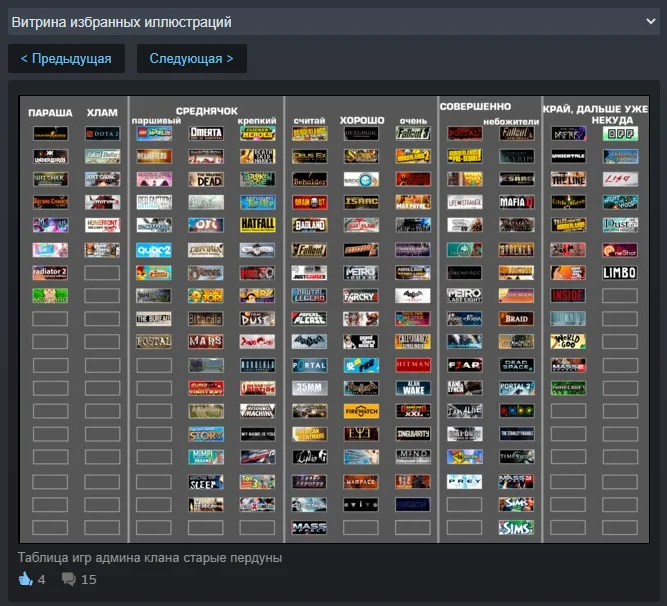Screen dimensions: 667x606
Task: Click the СРЕДНЯЧОК header
Action: coord(207,111)
